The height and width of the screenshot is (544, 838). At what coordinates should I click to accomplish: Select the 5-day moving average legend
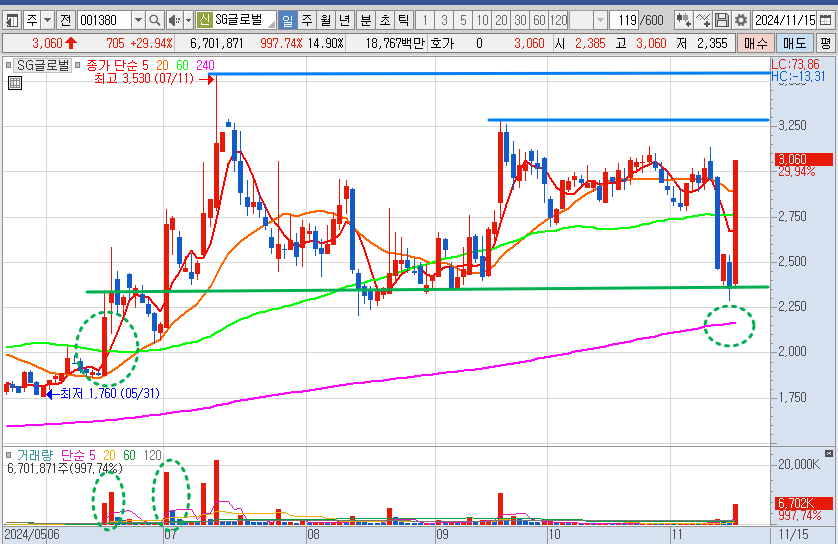[x=145, y=65]
